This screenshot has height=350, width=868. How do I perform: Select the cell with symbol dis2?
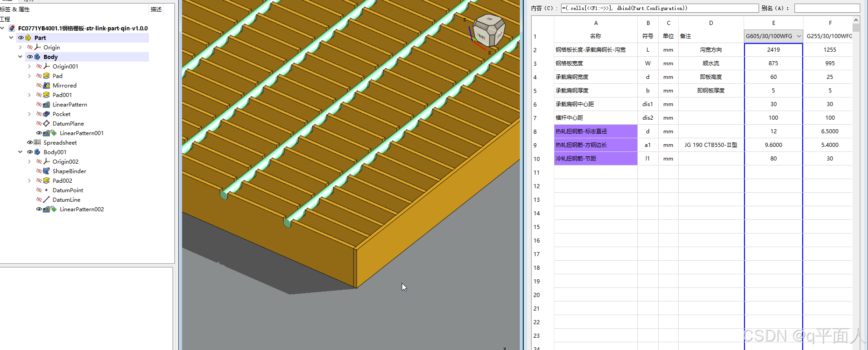648,118
